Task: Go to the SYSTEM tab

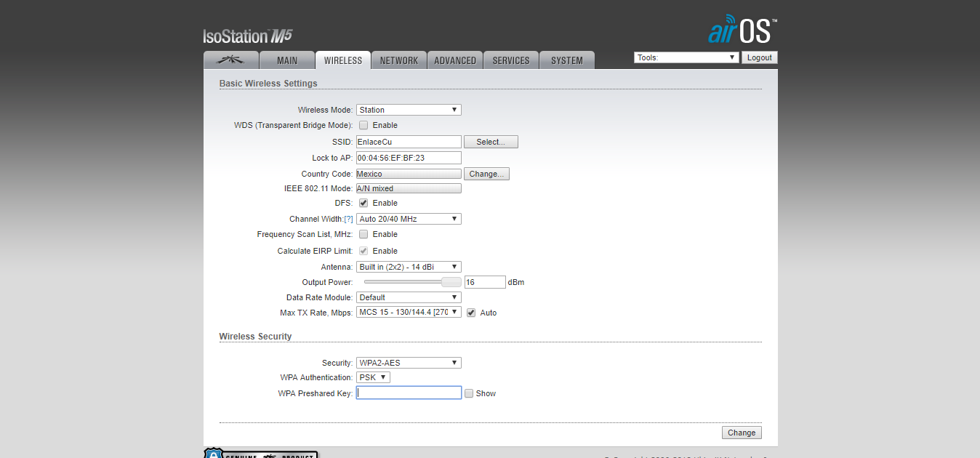Action: coord(567,60)
